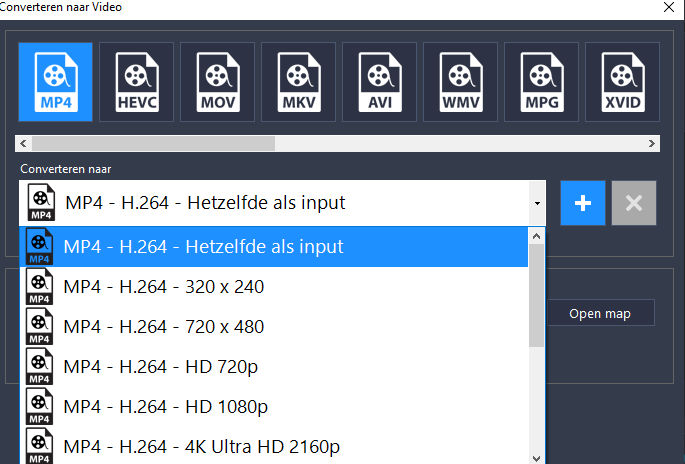The height and width of the screenshot is (464, 685).
Task: Close the Converteren naar Video dialog
Action: [x=669, y=7]
